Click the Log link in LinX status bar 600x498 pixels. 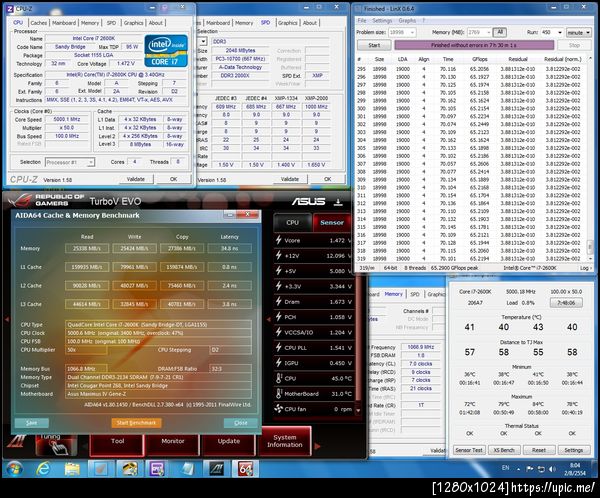click(x=585, y=268)
